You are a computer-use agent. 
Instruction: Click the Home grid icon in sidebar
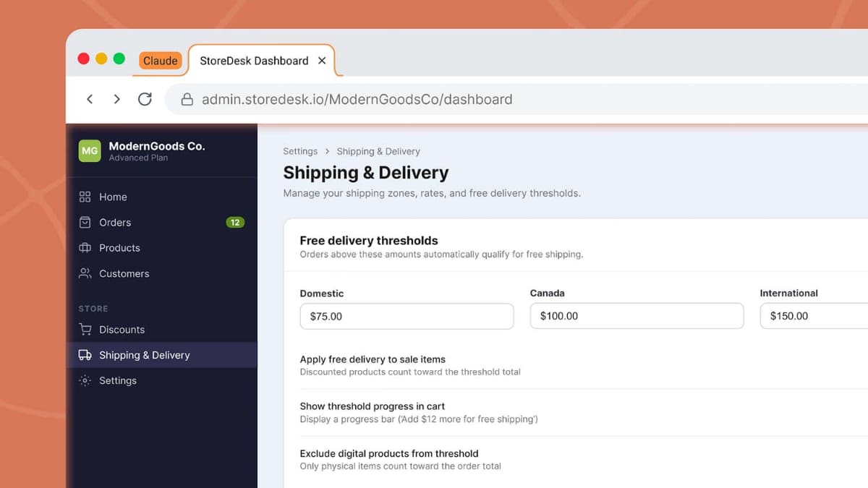85,197
